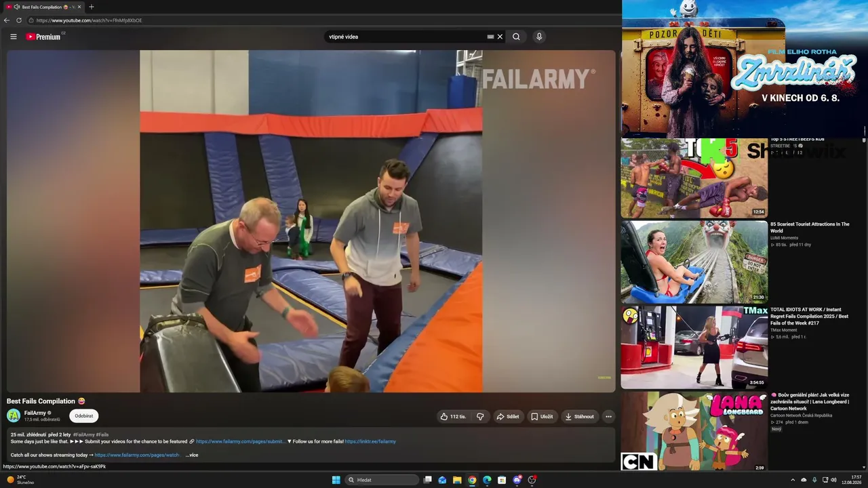This screenshot has width=868, height=488.
Task: Open '85 Scariest Tourist Attractions In The World' title
Action: tap(810, 227)
